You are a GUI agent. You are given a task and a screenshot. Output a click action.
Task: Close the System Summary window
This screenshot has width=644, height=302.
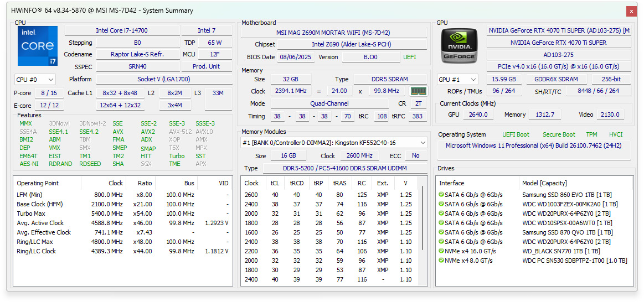(x=631, y=11)
